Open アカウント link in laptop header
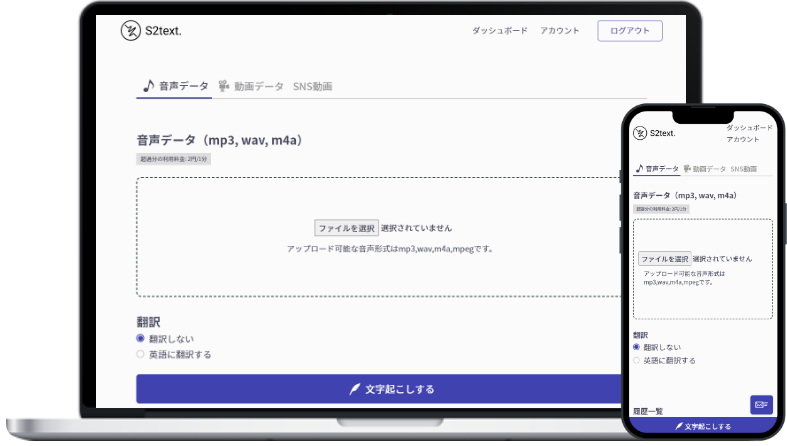 tap(559, 31)
